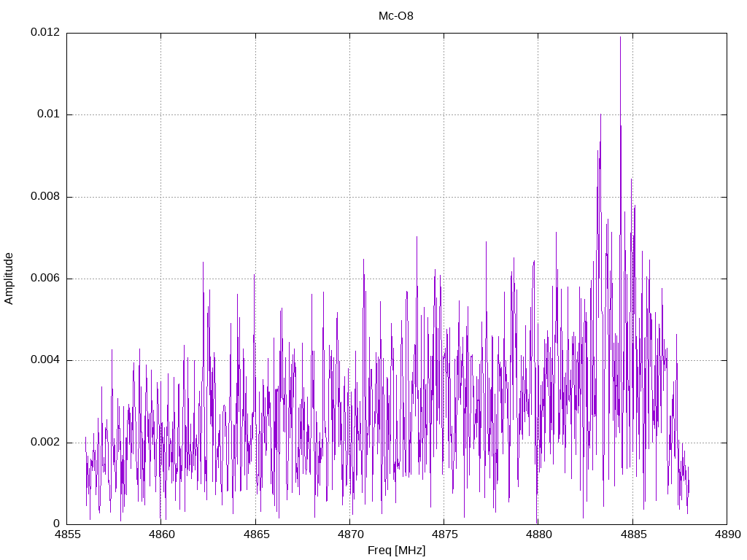The height and width of the screenshot is (560, 747).
Task: Click the x-axis tick value "4865"
Action: point(256,534)
